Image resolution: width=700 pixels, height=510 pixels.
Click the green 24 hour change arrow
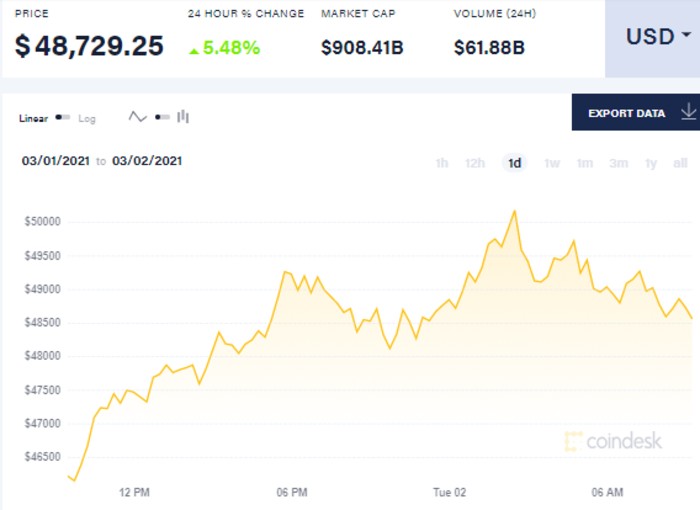click(x=194, y=48)
